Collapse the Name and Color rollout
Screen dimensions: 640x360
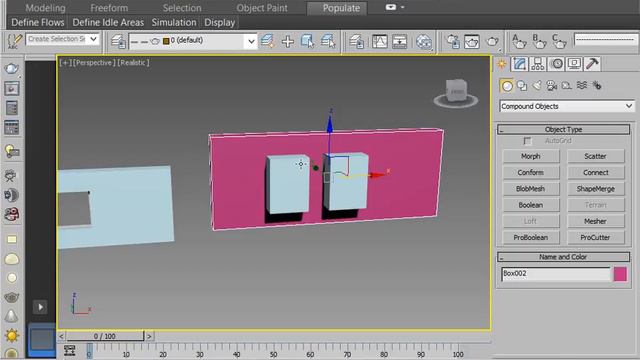(x=563, y=257)
